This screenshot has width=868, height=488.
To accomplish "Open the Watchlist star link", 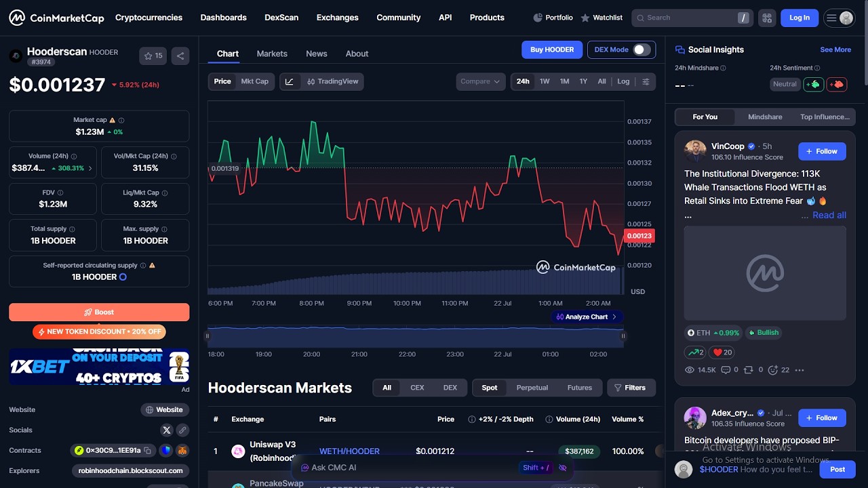I will (601, 18).
